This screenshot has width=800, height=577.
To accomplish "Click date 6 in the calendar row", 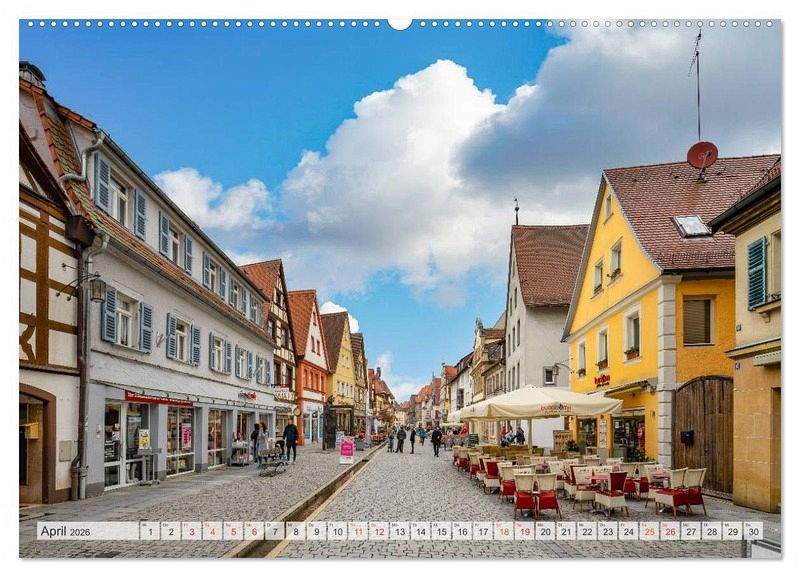I will coord(253,531).
